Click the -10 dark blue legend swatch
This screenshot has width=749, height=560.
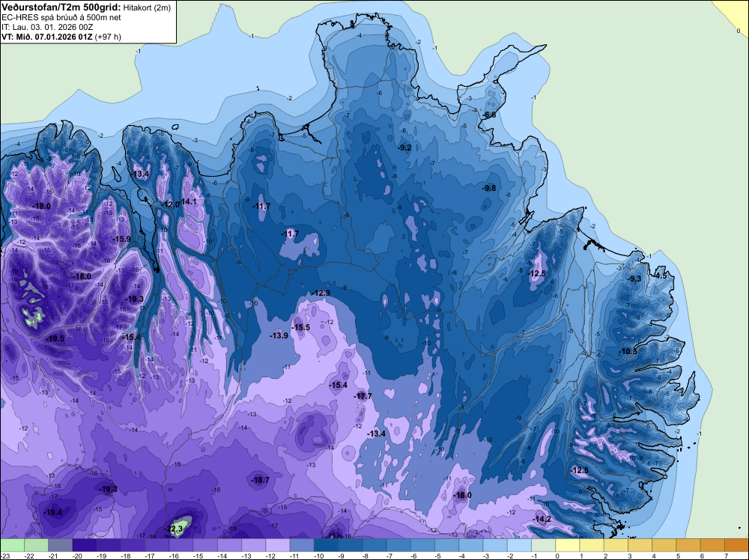point(327,545)
